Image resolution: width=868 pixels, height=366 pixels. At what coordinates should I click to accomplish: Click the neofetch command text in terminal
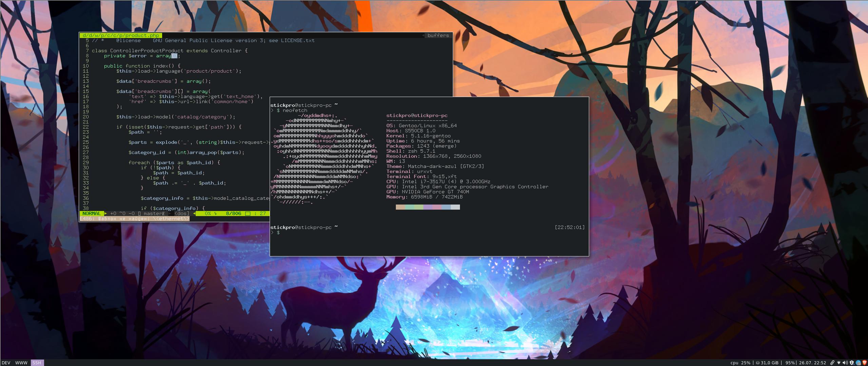(295, 110)
